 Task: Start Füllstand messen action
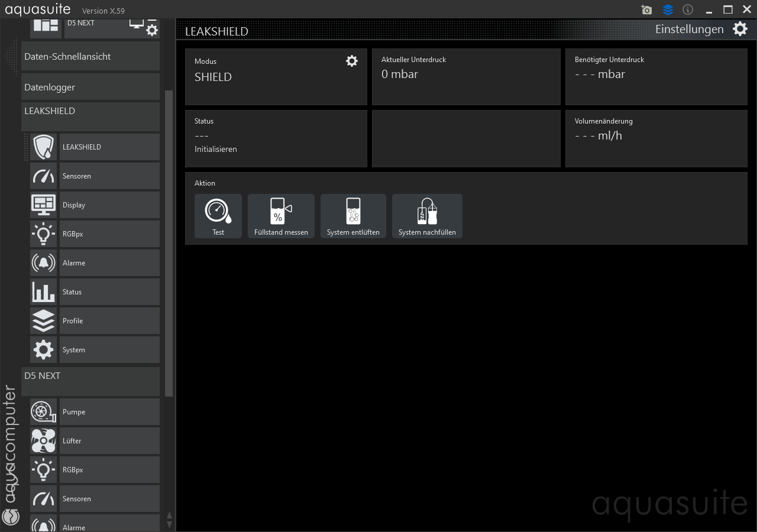(281, 216)
